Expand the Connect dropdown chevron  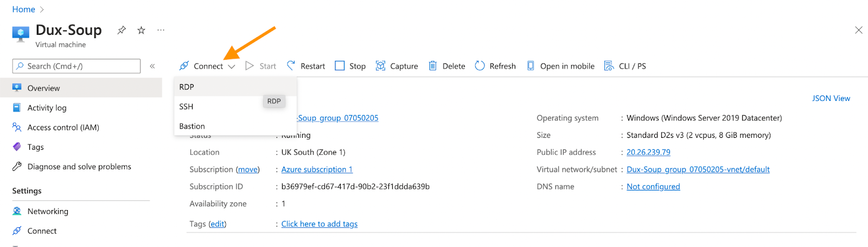click(x=232, y=66)
